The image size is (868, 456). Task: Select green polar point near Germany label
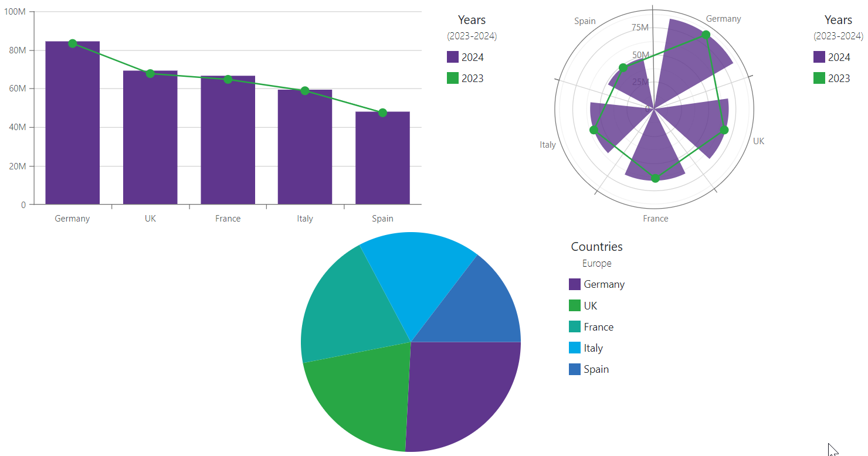coord(706,35)
